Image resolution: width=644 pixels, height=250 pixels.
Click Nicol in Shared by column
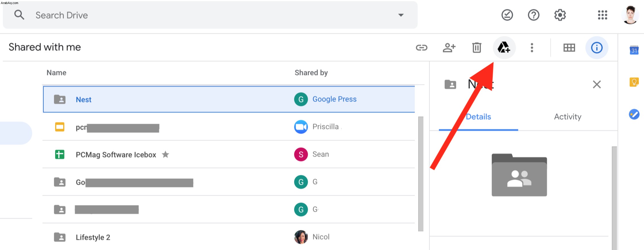tap(321, 237)
